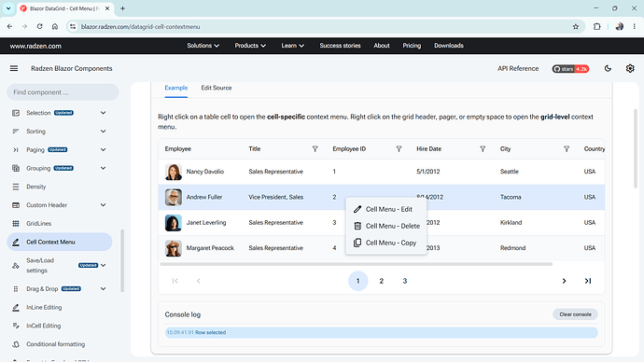This screenshot has width=644, height=362.
Task: Expand the Custom Header section
Action: [103, 205]
